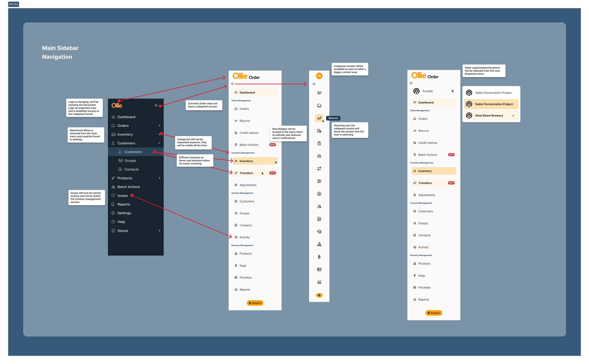Open Credit memos in middle light sidebar
Screen dimensions: 589x364
[249, 133]
